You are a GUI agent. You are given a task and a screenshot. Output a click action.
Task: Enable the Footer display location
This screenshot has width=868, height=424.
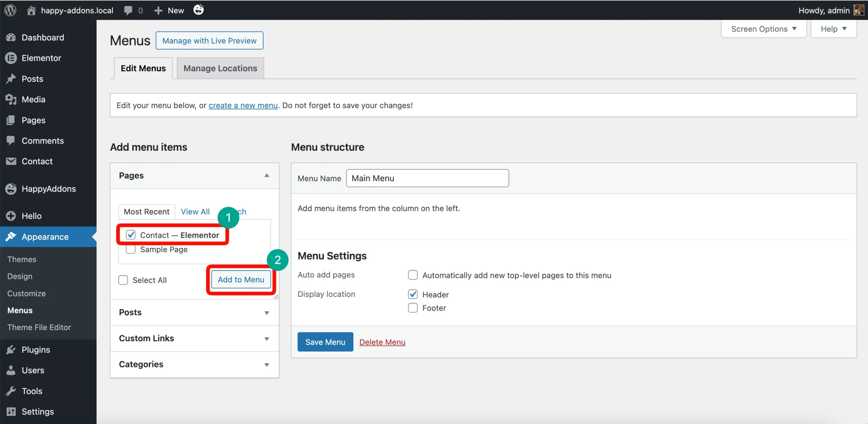click(x=412, y=308)
